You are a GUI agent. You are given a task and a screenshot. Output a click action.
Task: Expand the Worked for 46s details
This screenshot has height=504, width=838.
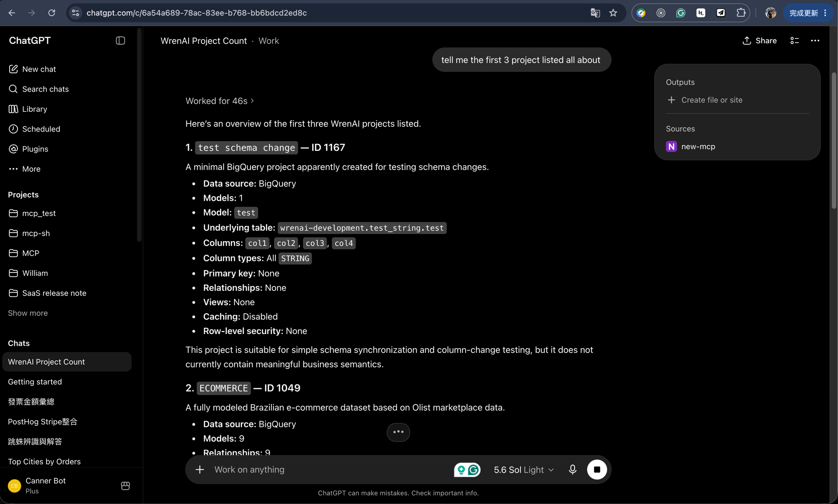click(220, 101)
